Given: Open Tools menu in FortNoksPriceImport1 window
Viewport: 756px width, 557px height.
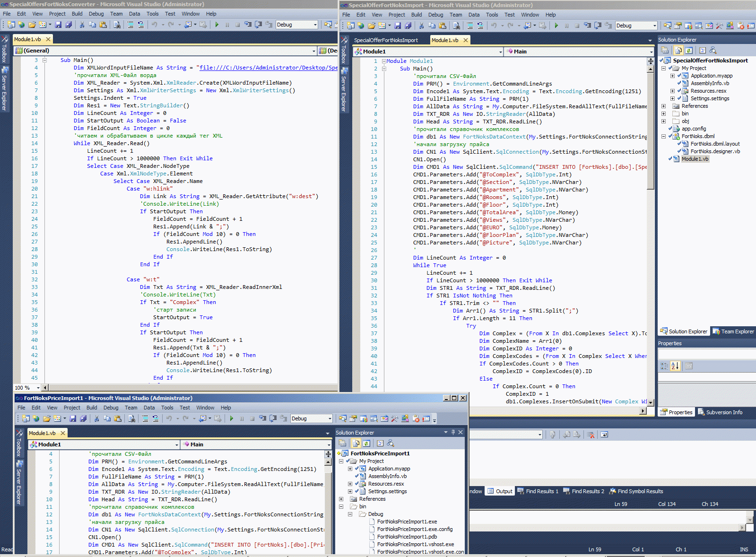Looking at the screenshot, I should click(x=167, y=408).
